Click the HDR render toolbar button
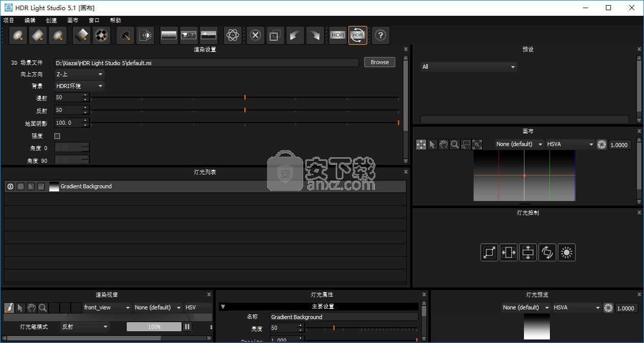 [338, 35]
